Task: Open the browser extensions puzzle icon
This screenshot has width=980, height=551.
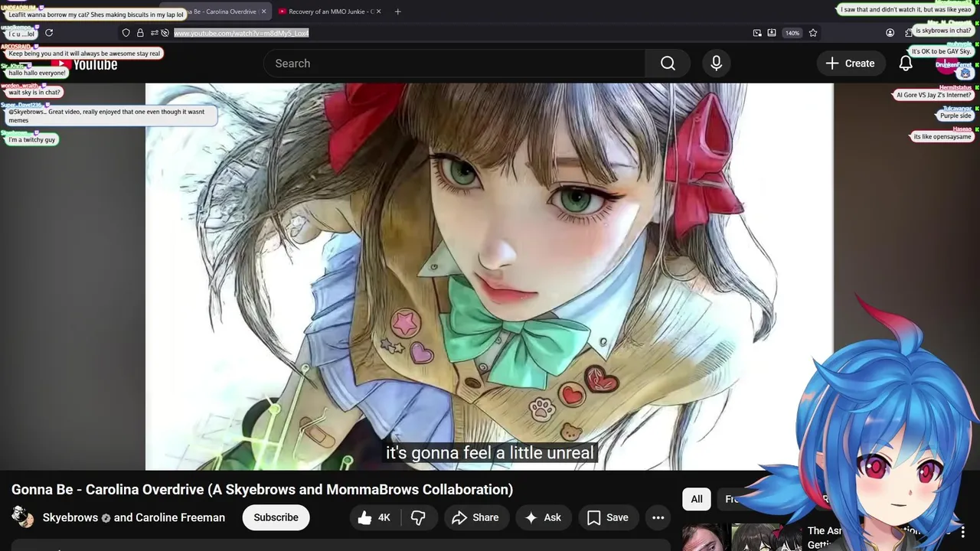Action: tap(909, 33)
